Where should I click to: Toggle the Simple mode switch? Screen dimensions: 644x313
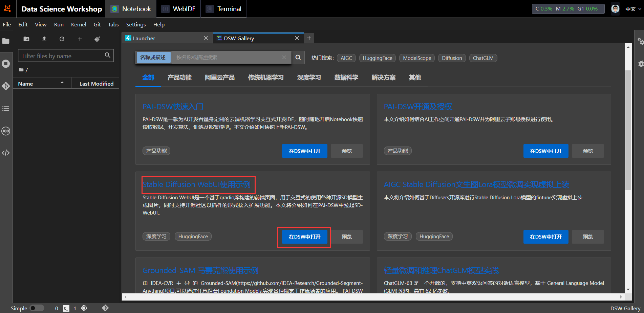click(37, 308)
